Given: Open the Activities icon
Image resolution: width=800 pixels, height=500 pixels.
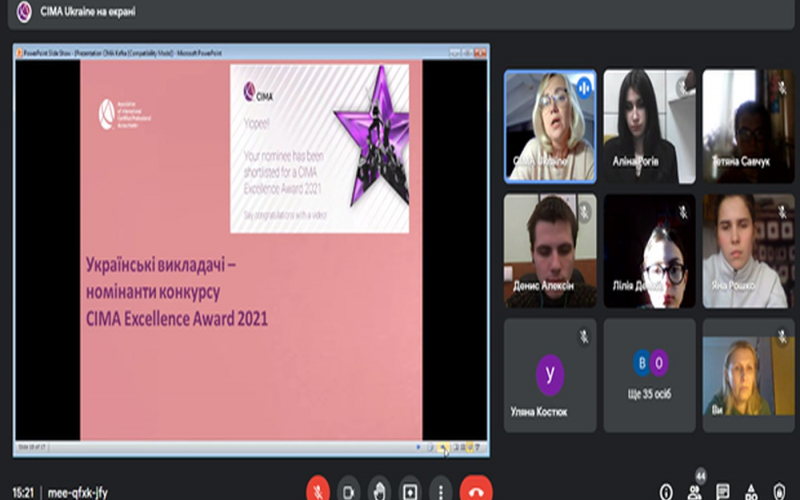Looking at the screenshot, I should tap(751, 492).
